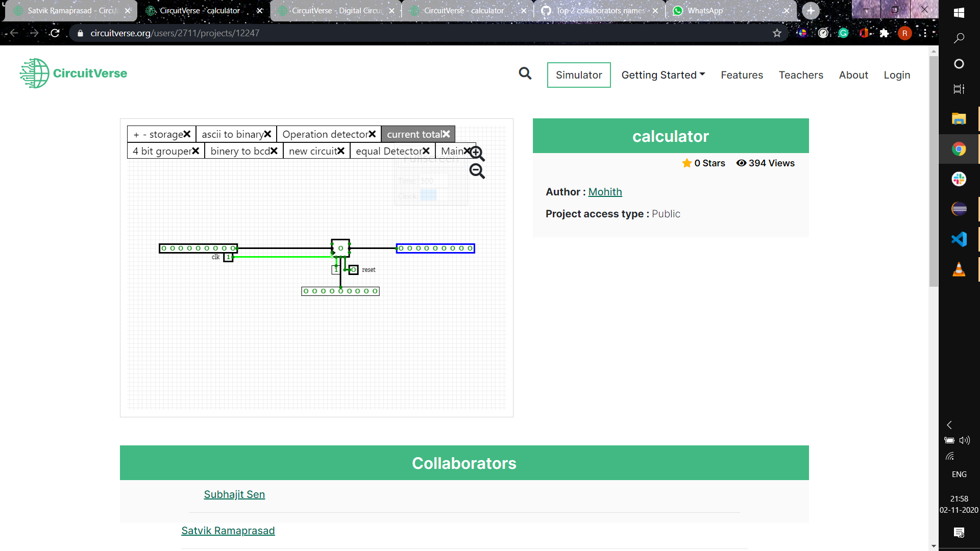The height and width of the screenshot is (551, 980).
Task: Open the Features page
Action: coord(742,75)
